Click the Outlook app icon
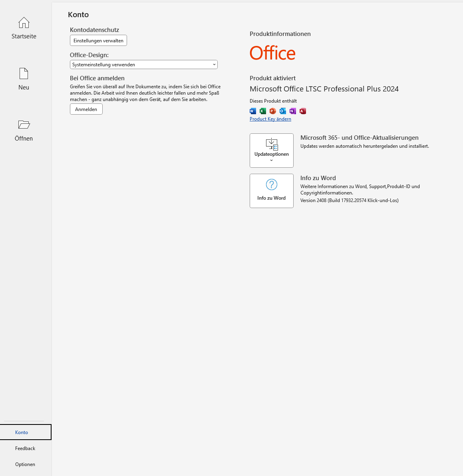The image size is (463, 476). 283,111
